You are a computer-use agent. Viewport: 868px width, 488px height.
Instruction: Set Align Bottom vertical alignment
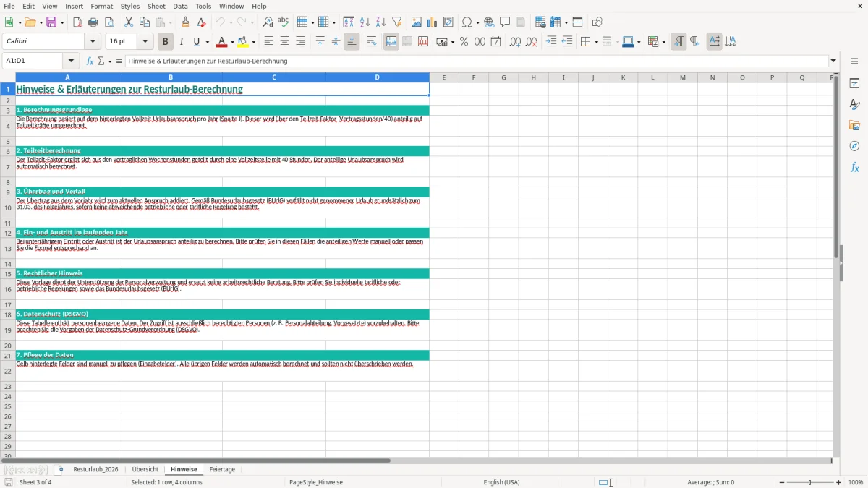(x=352, y=42)
